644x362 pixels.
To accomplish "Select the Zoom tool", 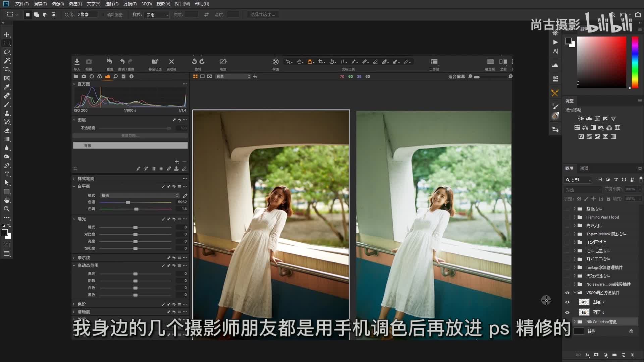I will [x=7, y=209].
